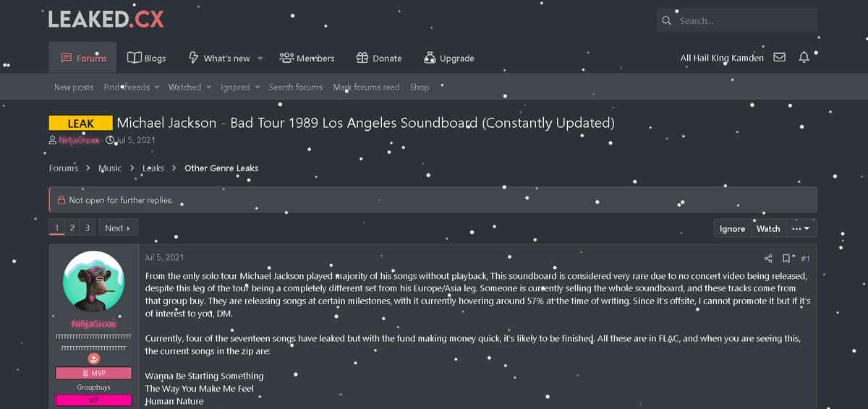This screenshot has width=868, height=409.
Task: Open NinjaGroax link under thread title
Action: (x=79, y=140)
